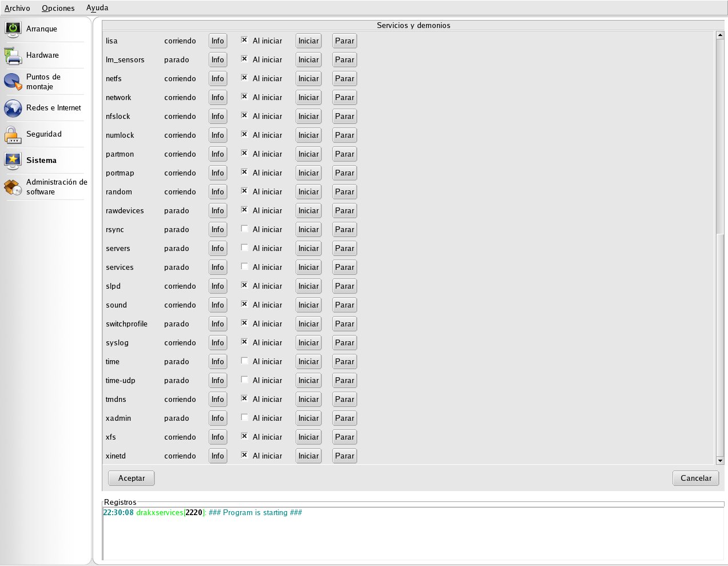Start the time service with Iniciar
This screenshot has height=566, width=728.
pos(308,361)
